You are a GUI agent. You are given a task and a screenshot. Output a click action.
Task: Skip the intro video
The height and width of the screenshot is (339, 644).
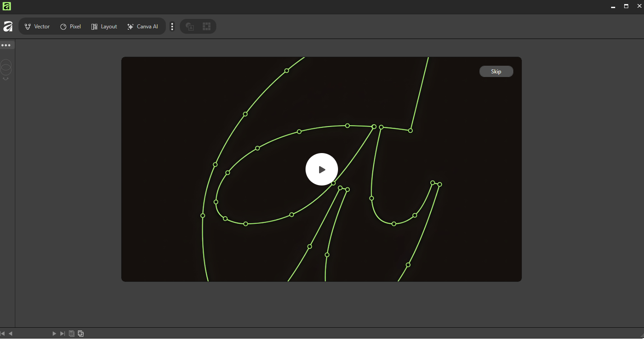(496, 72)
